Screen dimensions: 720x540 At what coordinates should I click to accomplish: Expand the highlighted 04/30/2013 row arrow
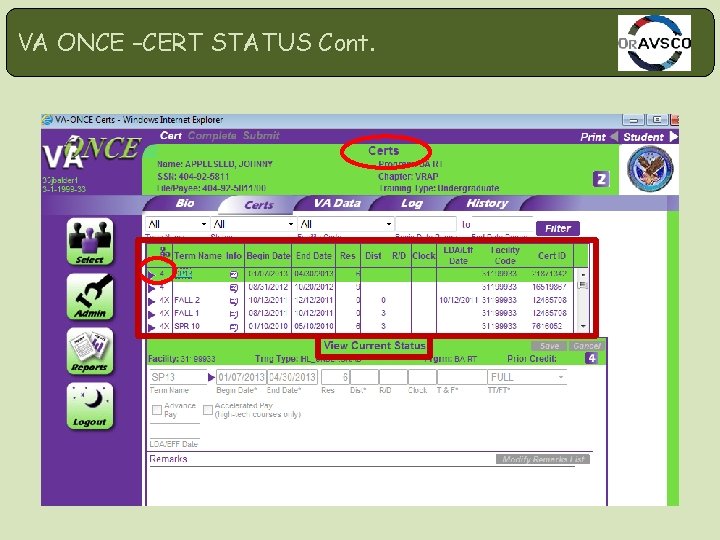[x=152, y=275]
